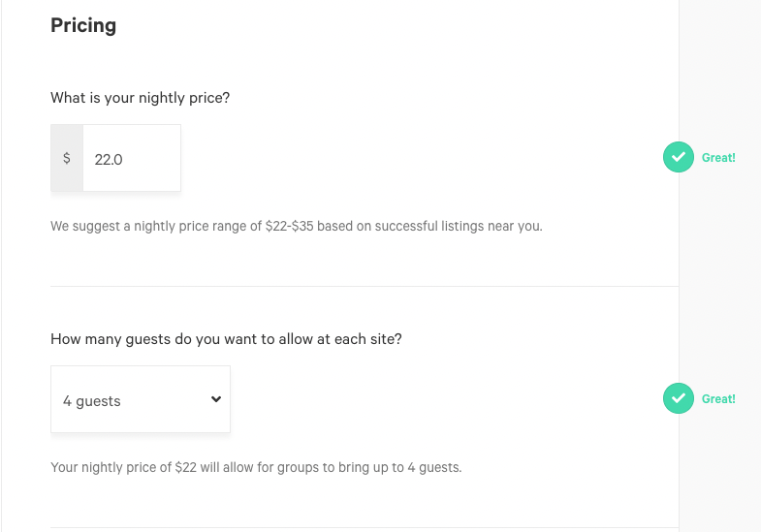Click the 'How many guests' question label
761x532 pixels.
pos(226,338)
